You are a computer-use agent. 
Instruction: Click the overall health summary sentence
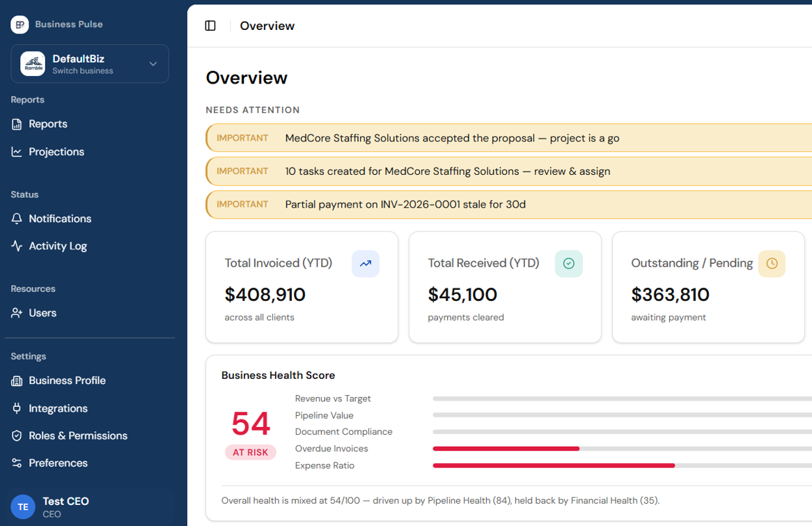(x=440, y=501)
